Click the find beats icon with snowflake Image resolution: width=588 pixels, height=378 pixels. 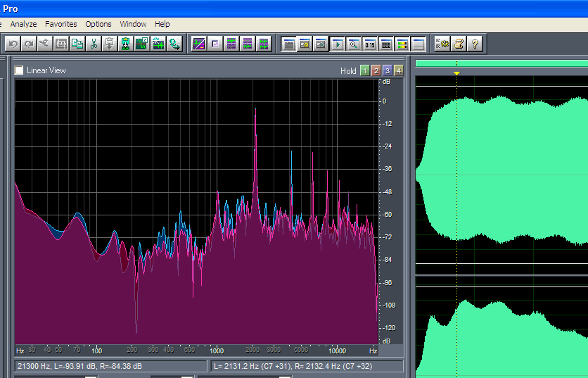(x=158, y=44)
